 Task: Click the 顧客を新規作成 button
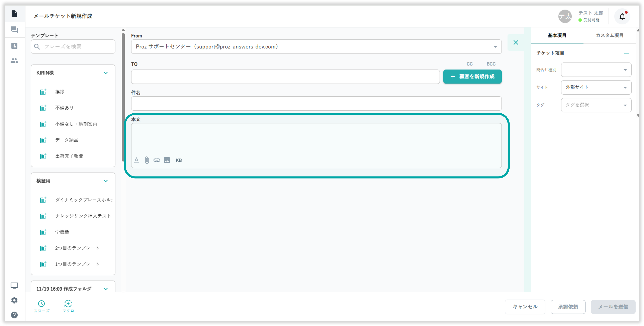coord(472,77)
